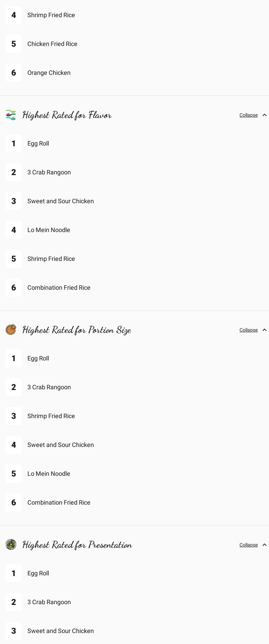Image resolution: width=269 pixels, height=644 pixels.
Task: Open Shrimp Fried Rice in Portion Size list
Action: [x=51, y=416]
